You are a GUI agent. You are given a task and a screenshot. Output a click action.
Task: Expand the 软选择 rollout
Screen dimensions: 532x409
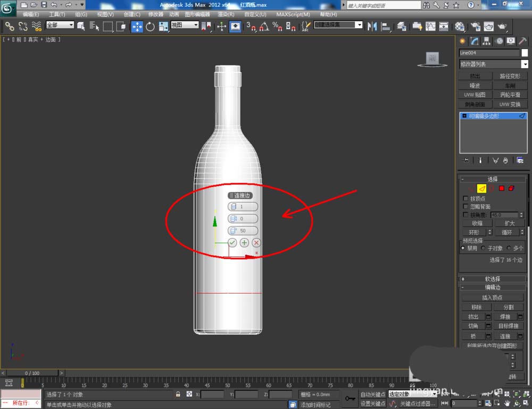pos(492,279)
